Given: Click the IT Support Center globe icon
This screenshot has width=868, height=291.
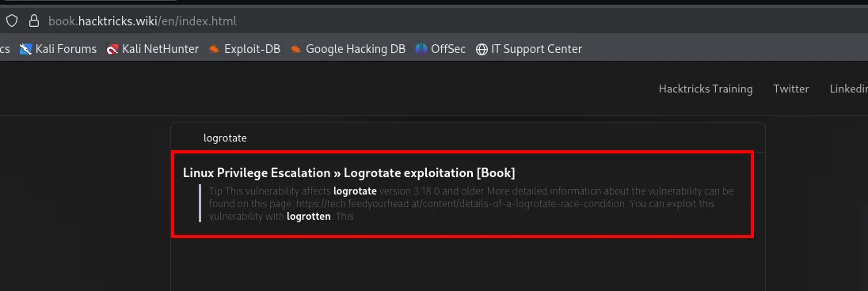Looking at the screenshot, I should pos(482,49).
